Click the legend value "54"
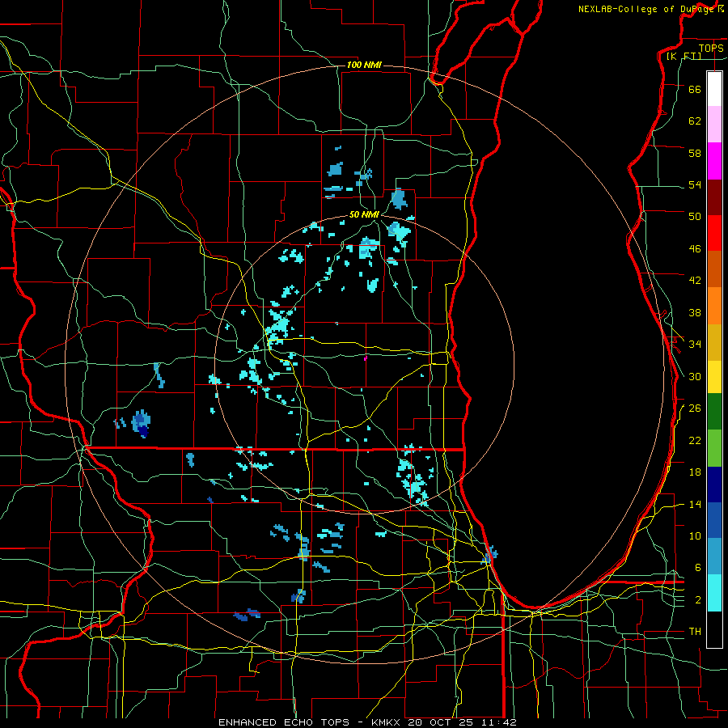Screen dimensions: 728x728 pos(695,184)
